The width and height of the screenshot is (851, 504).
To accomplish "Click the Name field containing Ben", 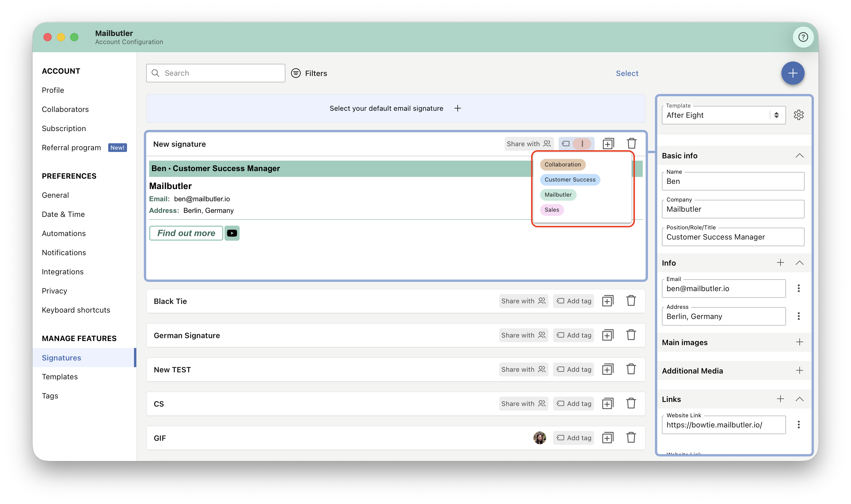I will (x=733, y=181).
